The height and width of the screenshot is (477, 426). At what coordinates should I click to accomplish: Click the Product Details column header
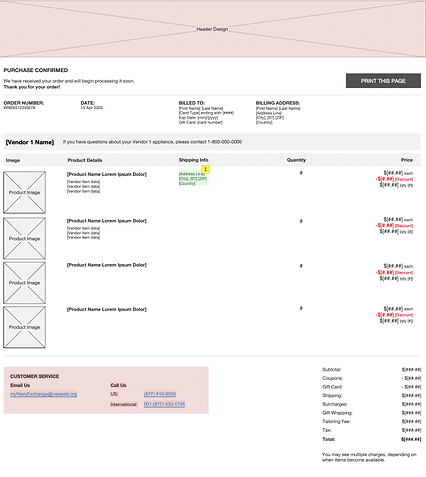click(85, 160)
